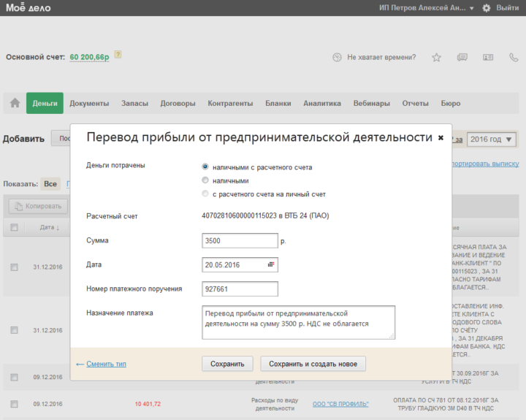Viewport: 526px width, 420px height.
Task: Switch to the Контрагенты tab
Action: point(230,104)
